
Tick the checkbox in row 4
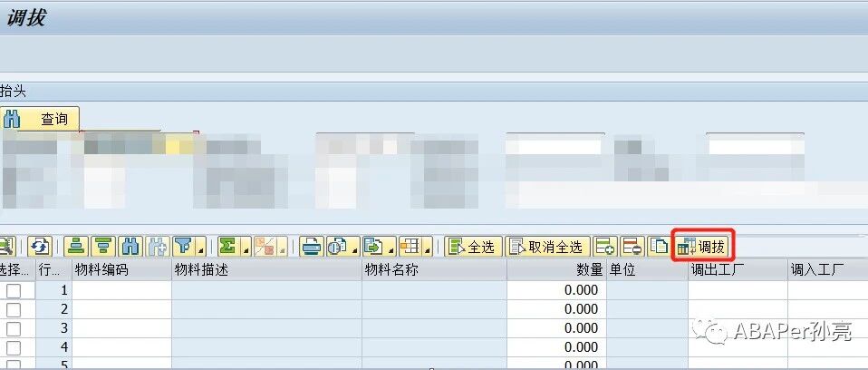coord(14,348)
